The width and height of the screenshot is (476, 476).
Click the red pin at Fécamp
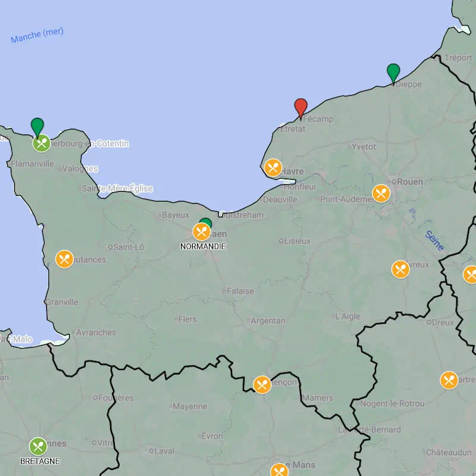301,107
